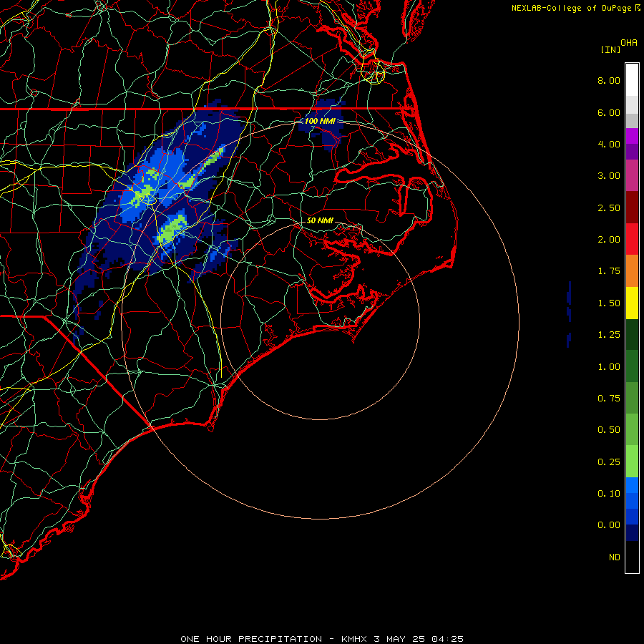Pick the green swatch beside 1.00
The height and width of the screenshot is (644, 644).
click(x=632, y=366)
